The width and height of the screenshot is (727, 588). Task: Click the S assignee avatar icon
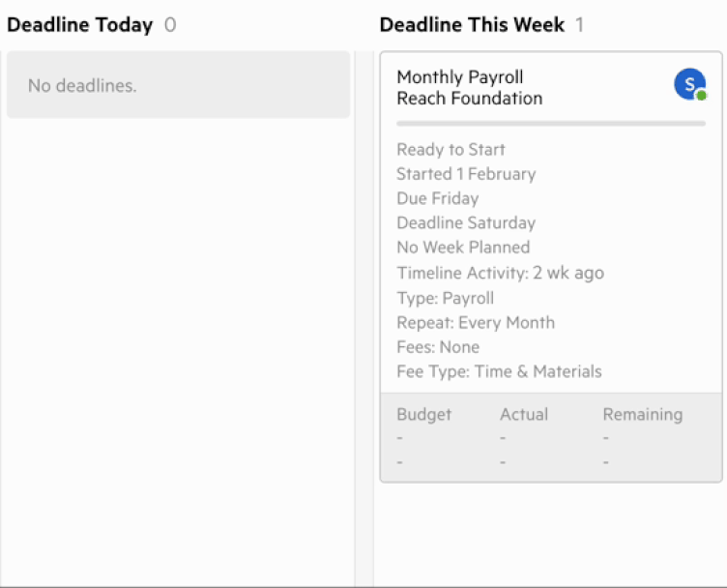coord(689,85)
